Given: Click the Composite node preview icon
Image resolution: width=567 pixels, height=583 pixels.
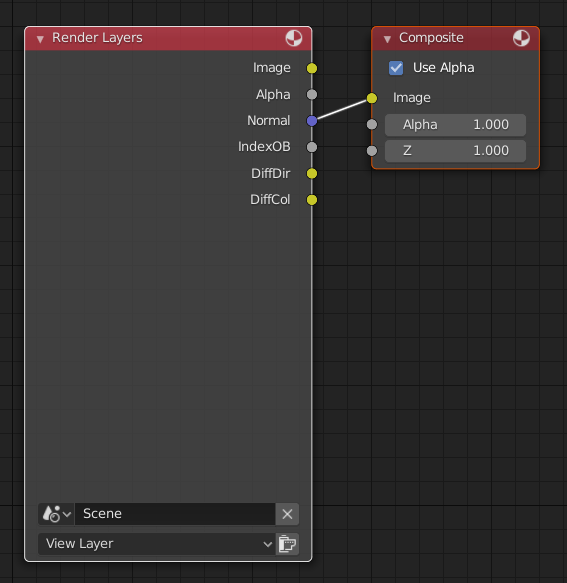Looking at the screenshot, I should click(521, 38).
